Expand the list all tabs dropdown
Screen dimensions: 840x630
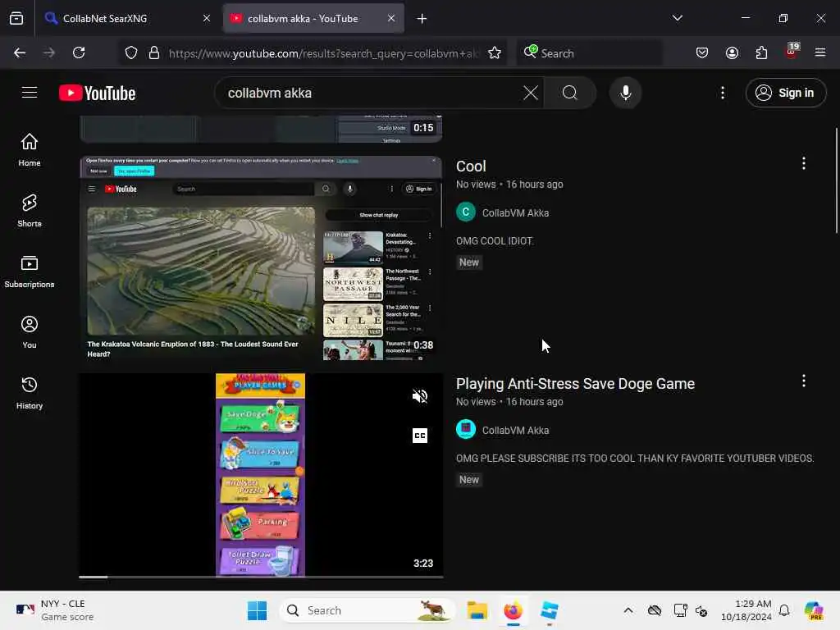click(677, 18)
